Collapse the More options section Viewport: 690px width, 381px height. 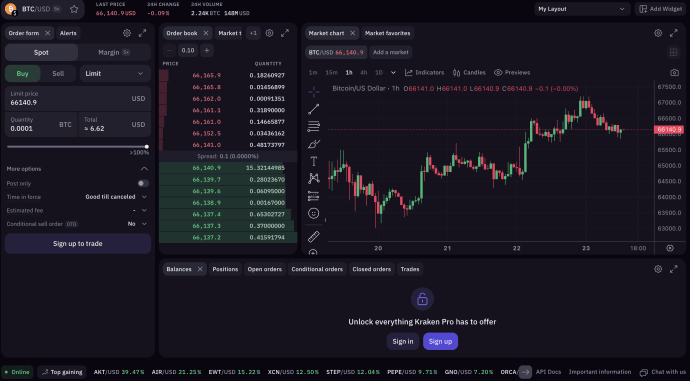point(144,169)
